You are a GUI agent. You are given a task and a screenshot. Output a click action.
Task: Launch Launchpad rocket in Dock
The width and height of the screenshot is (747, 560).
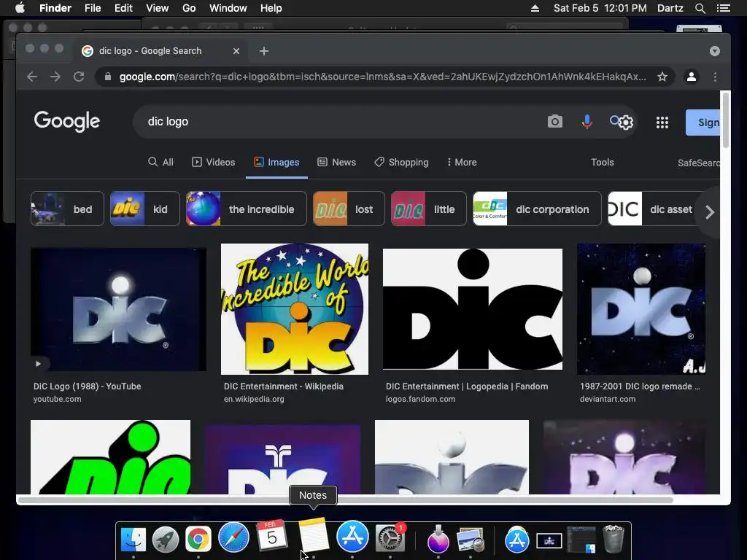pos(166,539)
